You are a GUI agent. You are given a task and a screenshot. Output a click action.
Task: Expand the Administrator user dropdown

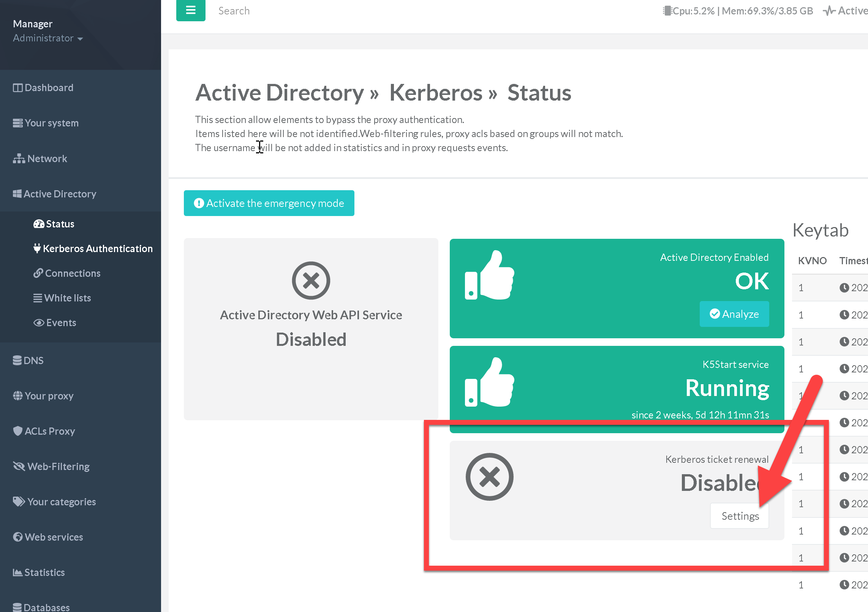(x=48, y=38)
